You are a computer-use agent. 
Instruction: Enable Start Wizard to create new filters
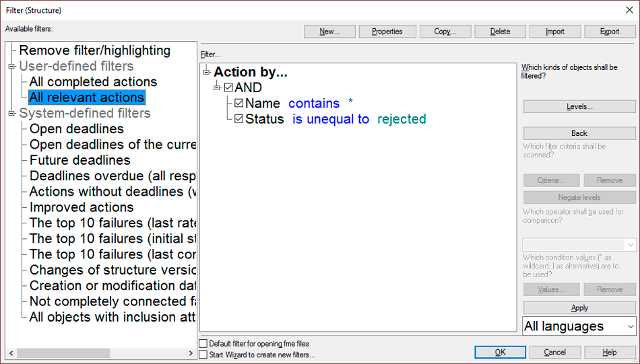tap(203, 355)
